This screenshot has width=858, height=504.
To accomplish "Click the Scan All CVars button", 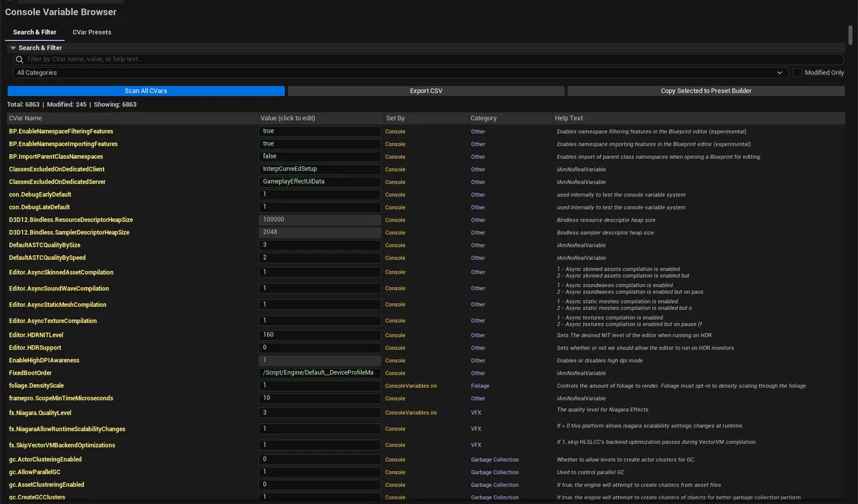I will click(146, 91).
